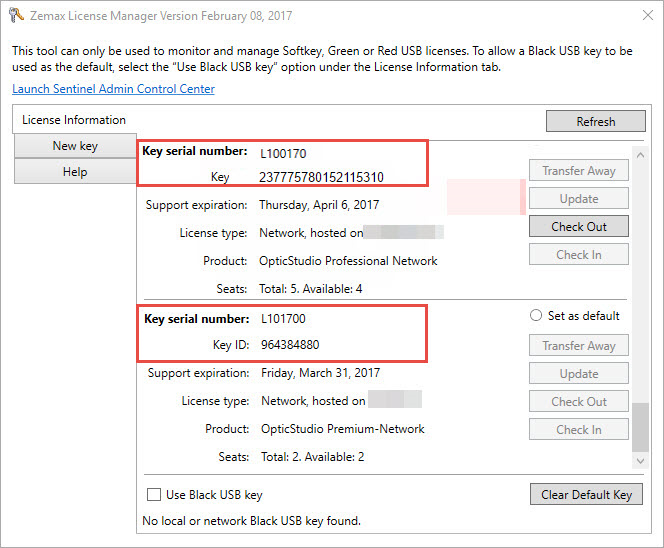Viewport: 664px width, 548px height.
Task: Open Launch Sentinel Admin Control Center link
Action: click(113, 89)
